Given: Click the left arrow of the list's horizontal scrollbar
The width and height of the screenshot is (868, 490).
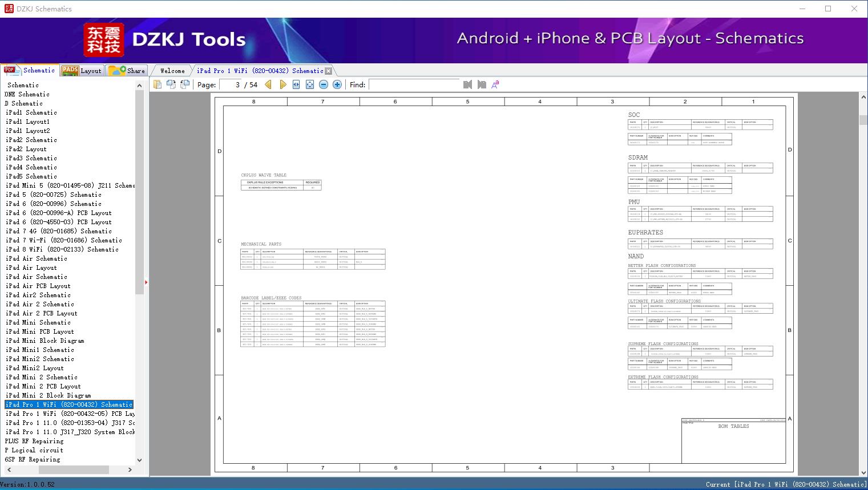Looking at the screenshot, I should click(x=9, y=469).
